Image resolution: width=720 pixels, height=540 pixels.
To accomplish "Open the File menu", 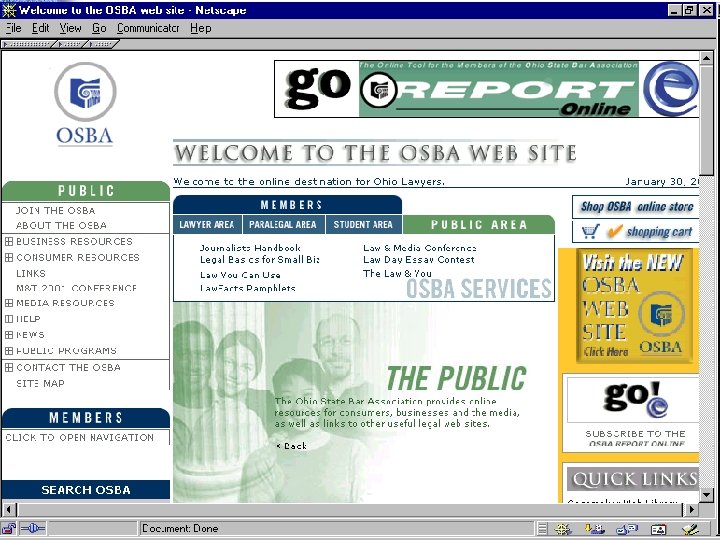I will click(14, 28).
